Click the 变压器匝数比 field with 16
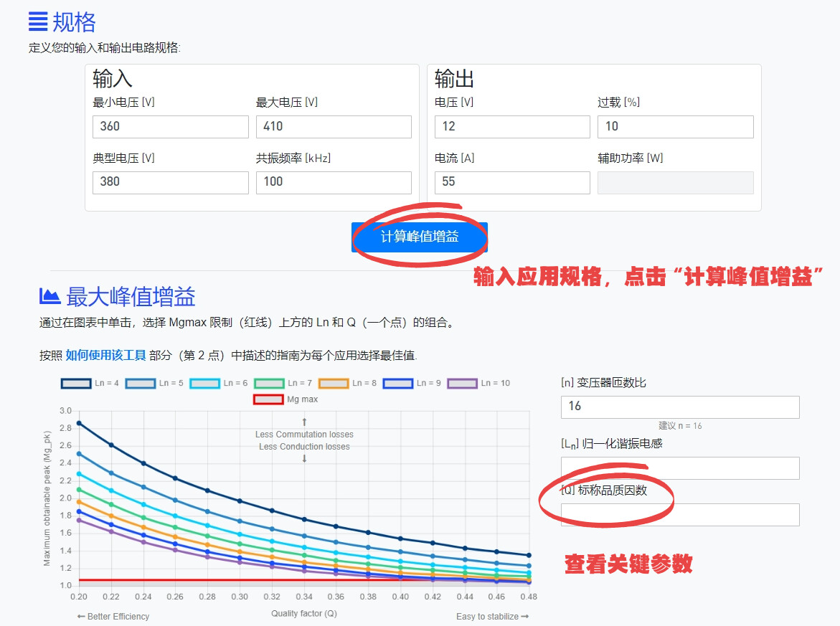The image size is (840, 626). 680,407
